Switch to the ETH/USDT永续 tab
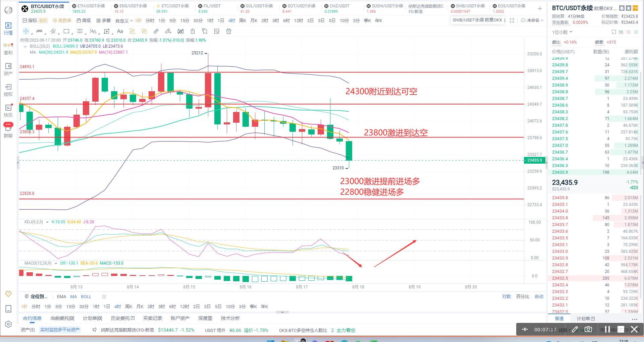The width and height of the screenshot is (644, 342). [x=91, y=6]
